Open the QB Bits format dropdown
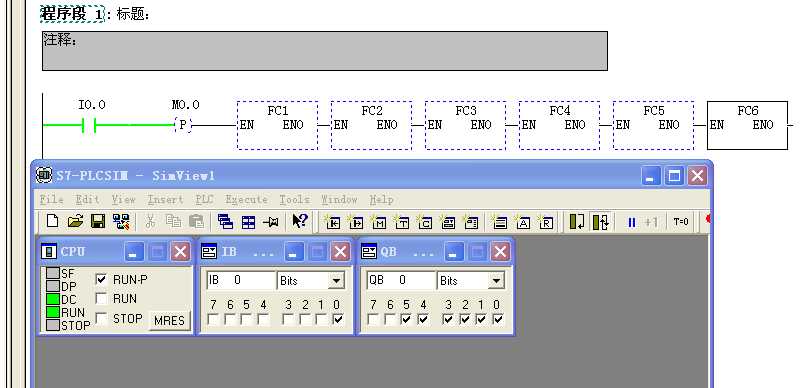 coord(496,280)
